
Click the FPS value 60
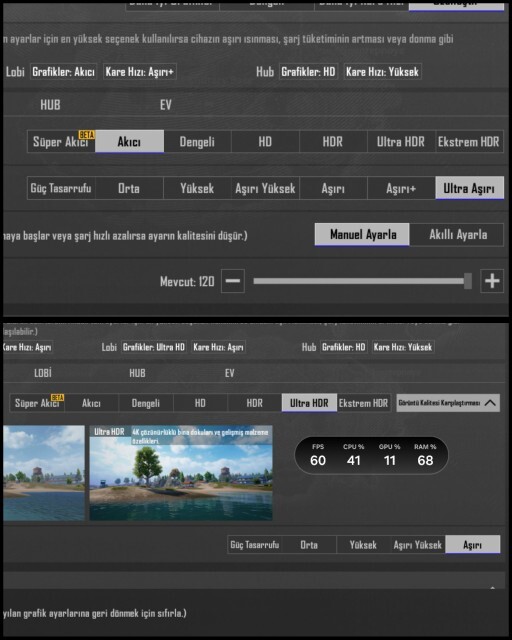coord(318,460)
